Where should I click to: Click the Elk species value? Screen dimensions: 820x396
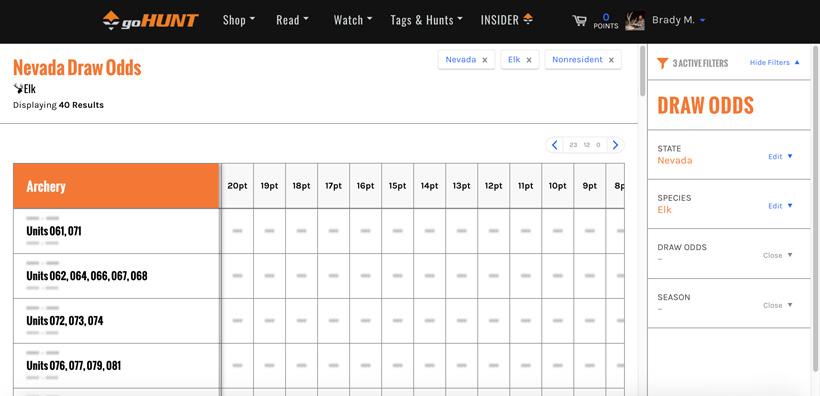pyautogui.click(x=664, y=210)
